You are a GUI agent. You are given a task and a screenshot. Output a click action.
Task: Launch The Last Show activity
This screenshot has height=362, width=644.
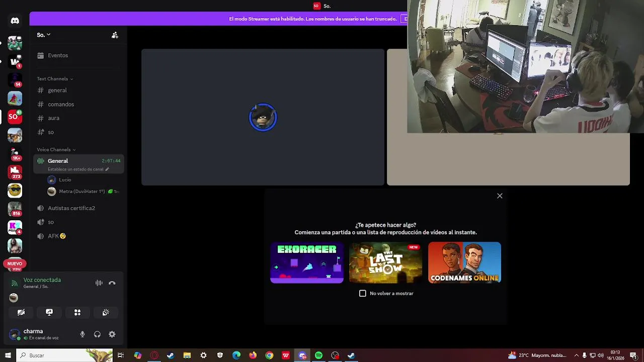(x=386, y=262)
